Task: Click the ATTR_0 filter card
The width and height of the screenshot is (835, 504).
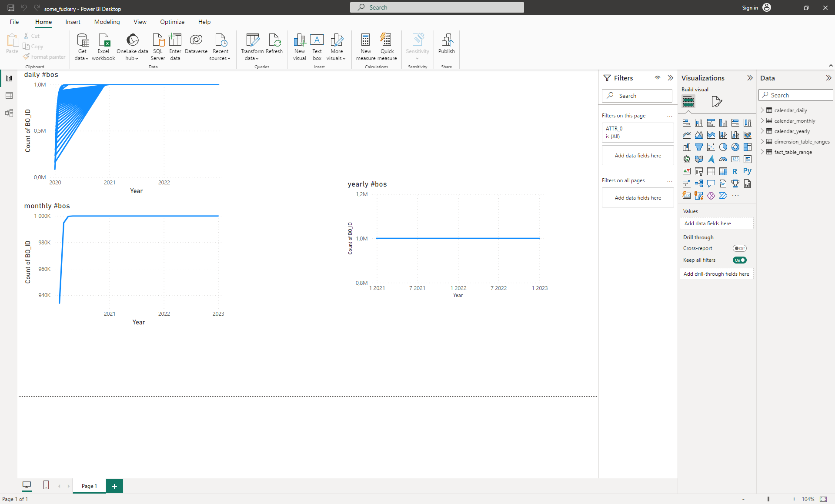Action: click(x=638, y=133)
